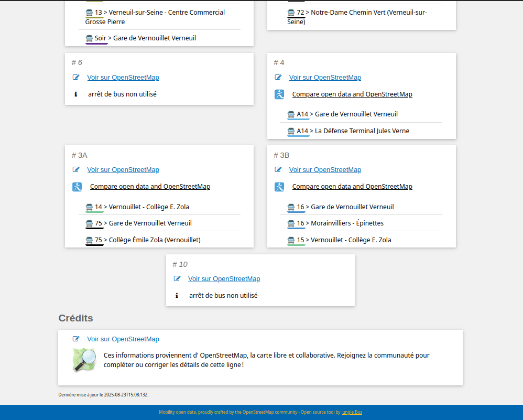Click bus icon for A14 La Défense Terminal

click(x=291, y=131)
